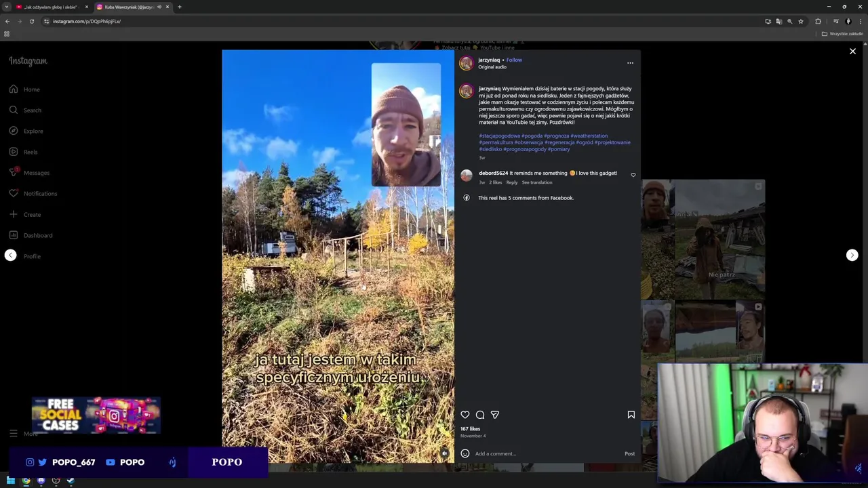
Task: Go to Explore in the sidebar
Action: click(26, 131)
